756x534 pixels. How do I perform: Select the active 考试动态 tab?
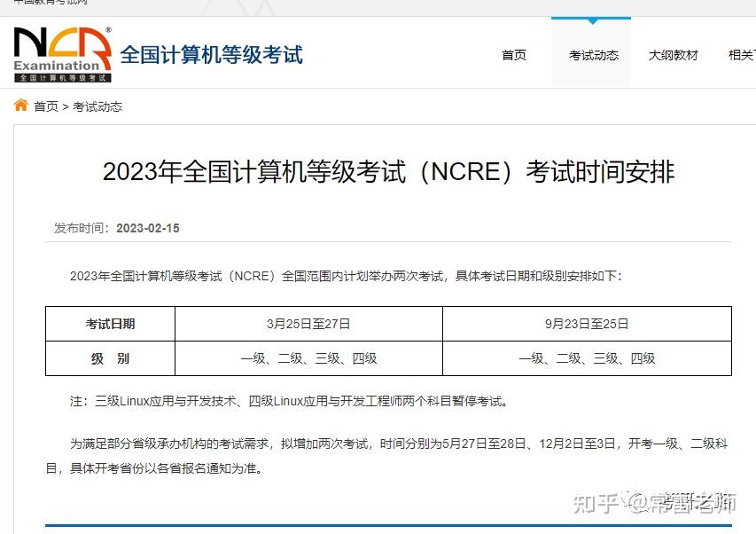tap(590, 54)
